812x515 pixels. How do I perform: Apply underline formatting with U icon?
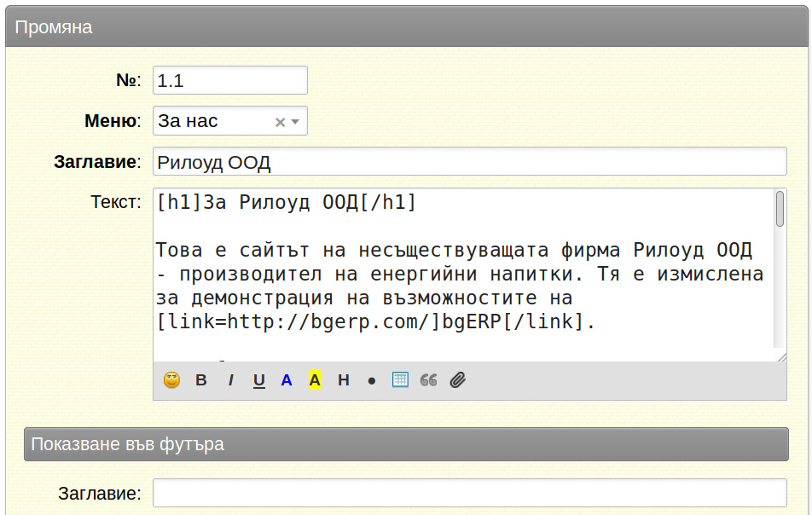click(259, 380)
